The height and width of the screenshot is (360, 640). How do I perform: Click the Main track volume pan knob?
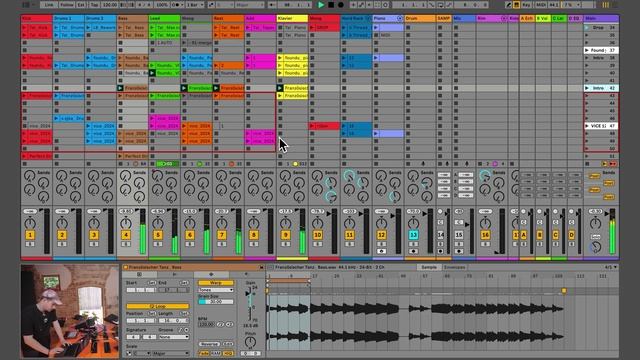click(596, 223)
